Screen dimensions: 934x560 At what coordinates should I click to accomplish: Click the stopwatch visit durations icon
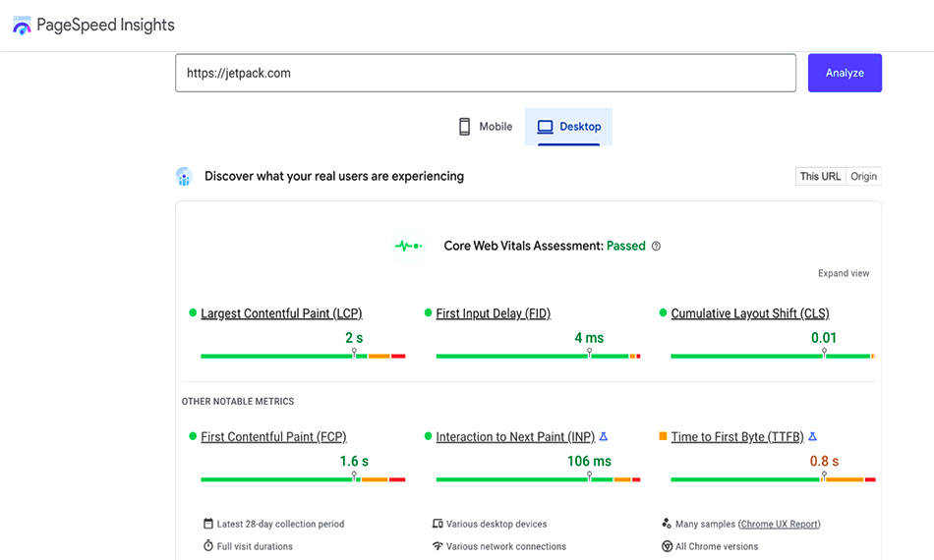click(x=207, y=545)
